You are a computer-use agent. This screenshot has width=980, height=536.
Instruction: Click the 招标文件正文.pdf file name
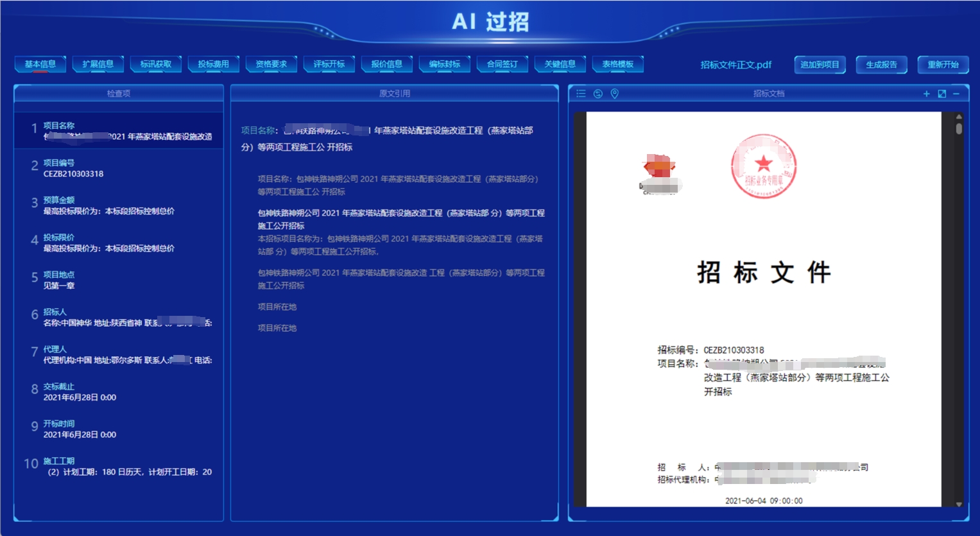coord(736,65)
